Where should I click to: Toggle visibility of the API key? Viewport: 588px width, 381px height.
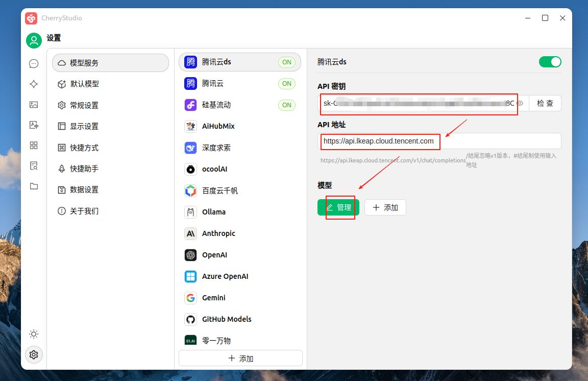pyautogui.click(x=520, y=103)
